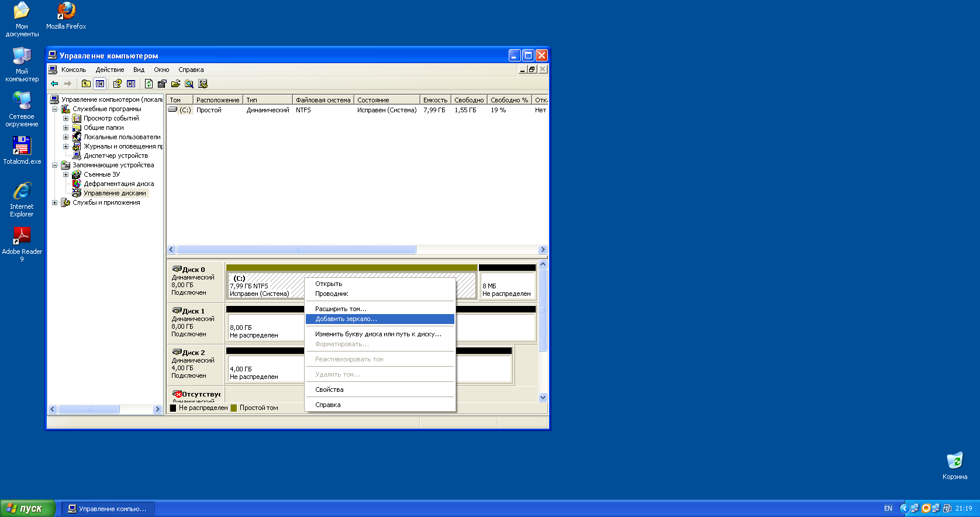
Task: Open the Console menu's computer icon
Action: [x=53, y=70]
